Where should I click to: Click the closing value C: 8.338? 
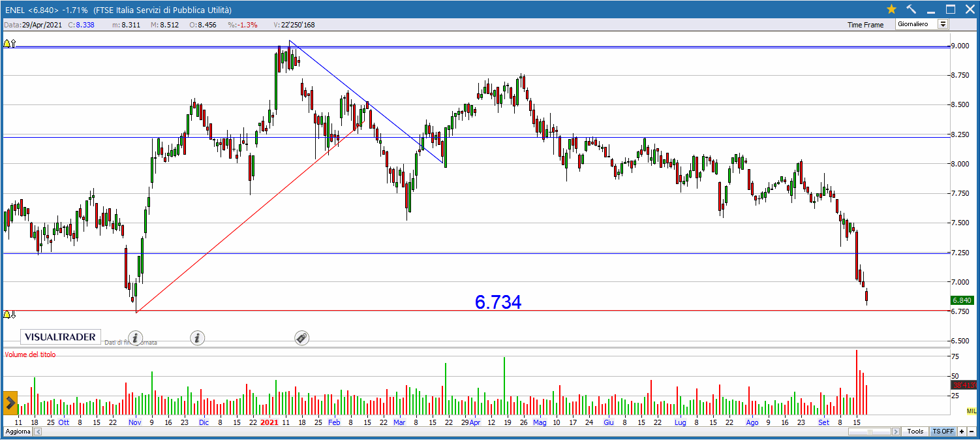(81, 25)
